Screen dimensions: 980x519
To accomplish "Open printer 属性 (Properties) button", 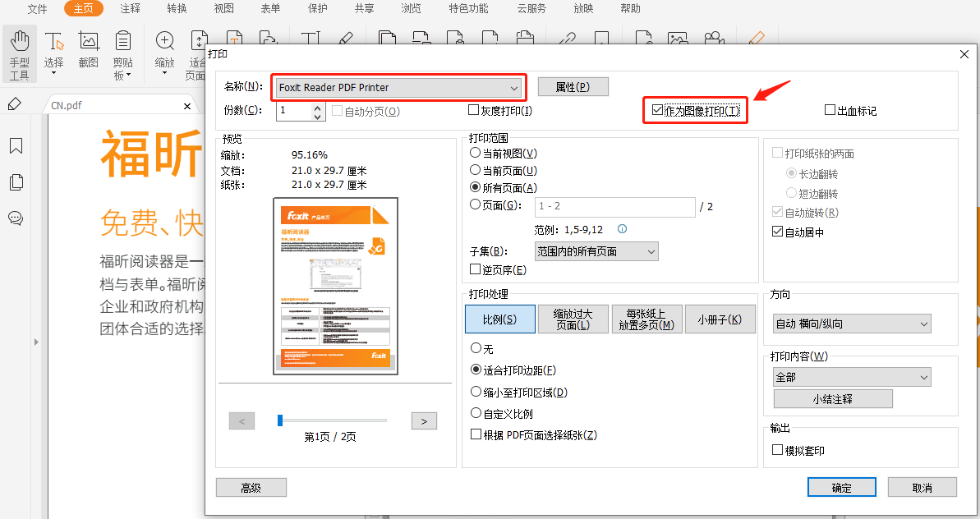I will [x=573, y=87].
